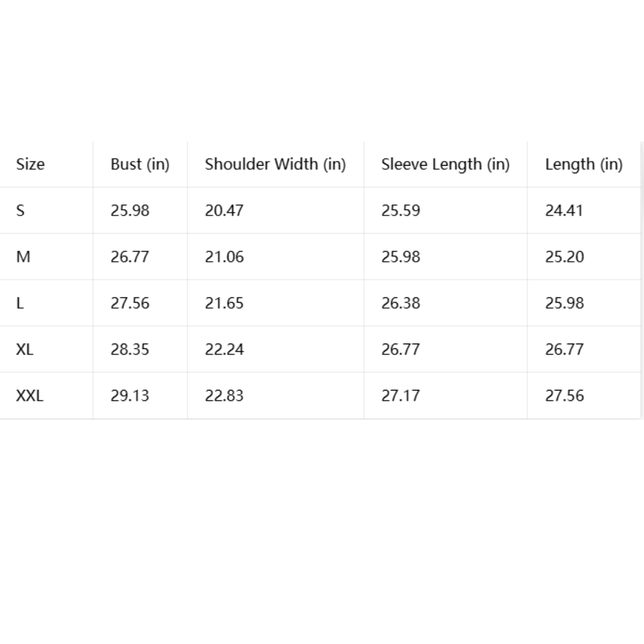644x644 pixels.
Task: Select the S size row label
Action: point(20,211)
